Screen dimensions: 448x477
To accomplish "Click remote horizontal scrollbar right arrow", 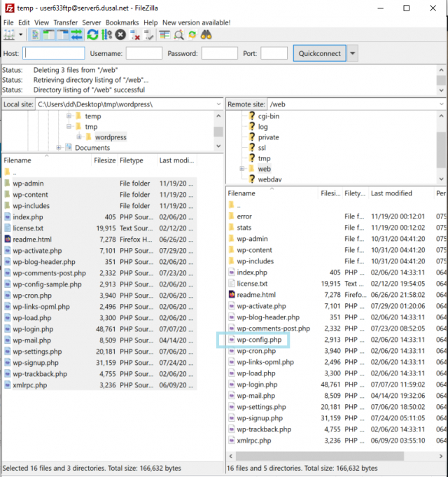I will pos(441,456).
